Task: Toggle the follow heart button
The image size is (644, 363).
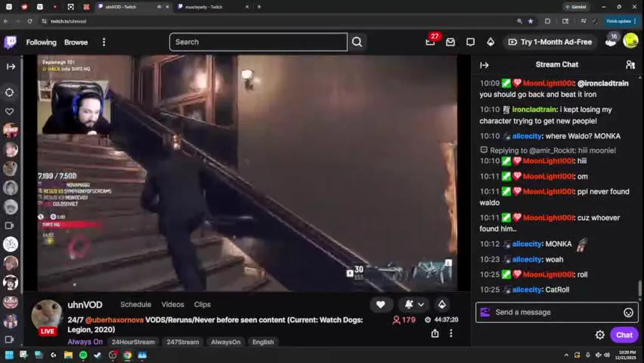Action: tap(380, 305)
